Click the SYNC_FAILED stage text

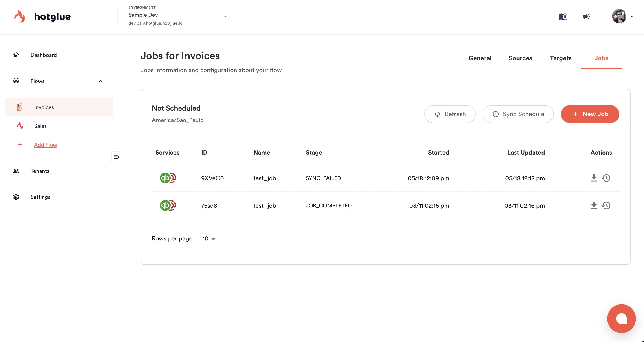point(323,178)
